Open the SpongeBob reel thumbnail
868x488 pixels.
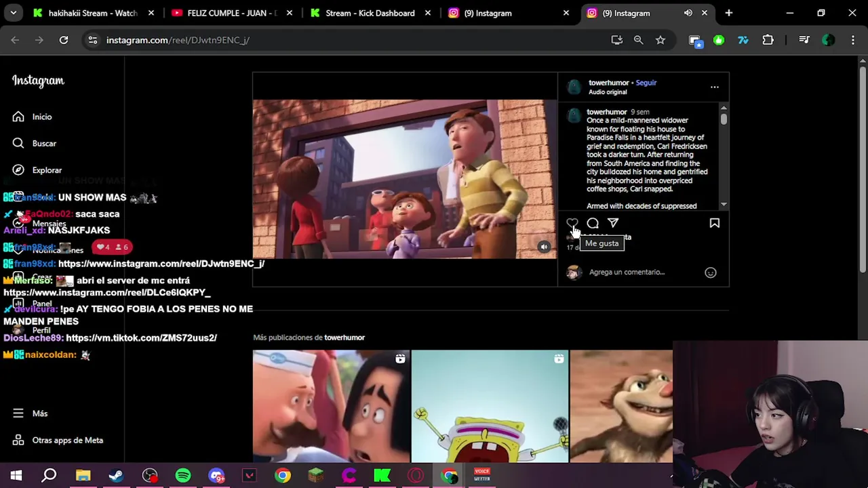[x=490, y=406]
